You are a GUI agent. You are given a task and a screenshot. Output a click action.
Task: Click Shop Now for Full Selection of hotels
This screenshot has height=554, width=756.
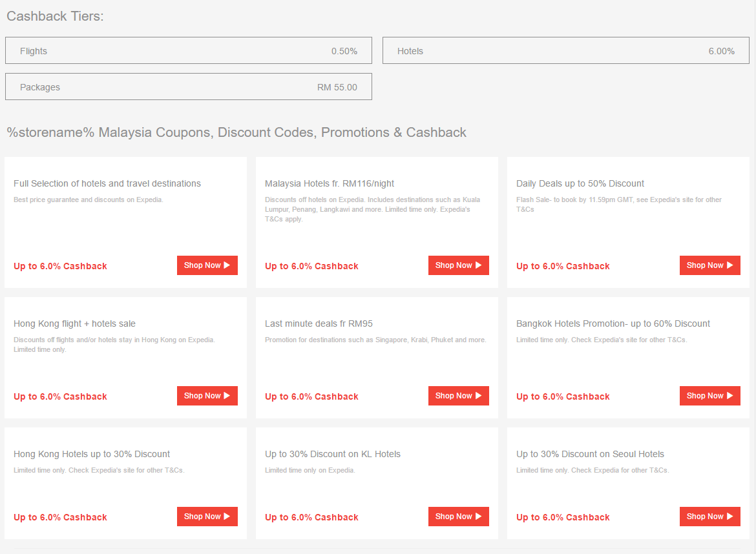[207, 265]
